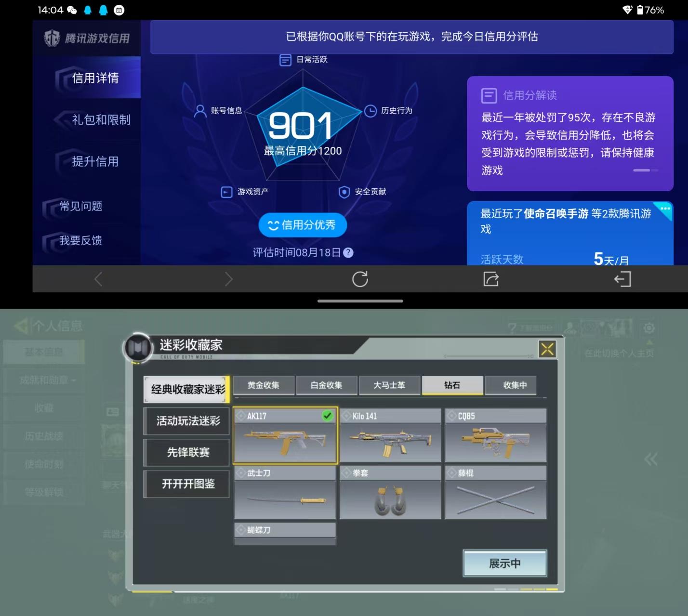Image resolution: width=688 pixels, height=616 pixels.
Task: Tap the first QQ penguin status icon
Action: [x=88, y=10]
